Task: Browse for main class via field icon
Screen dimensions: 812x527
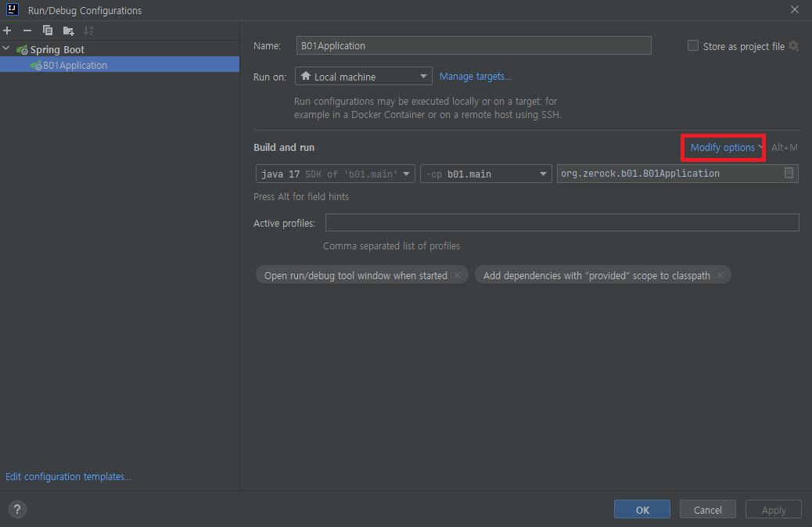Action: [789, 173]
